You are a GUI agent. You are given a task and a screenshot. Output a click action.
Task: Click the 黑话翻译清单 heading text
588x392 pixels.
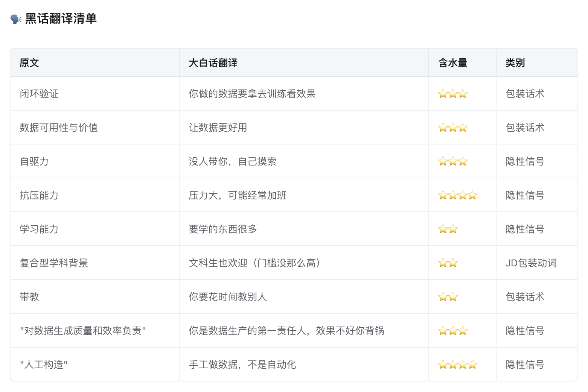point(61,18)
